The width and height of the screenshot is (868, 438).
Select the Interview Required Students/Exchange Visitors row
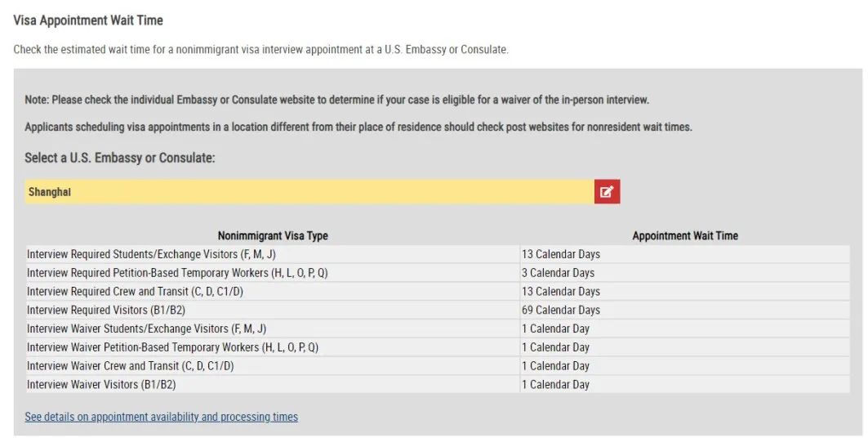click(438, 254)
